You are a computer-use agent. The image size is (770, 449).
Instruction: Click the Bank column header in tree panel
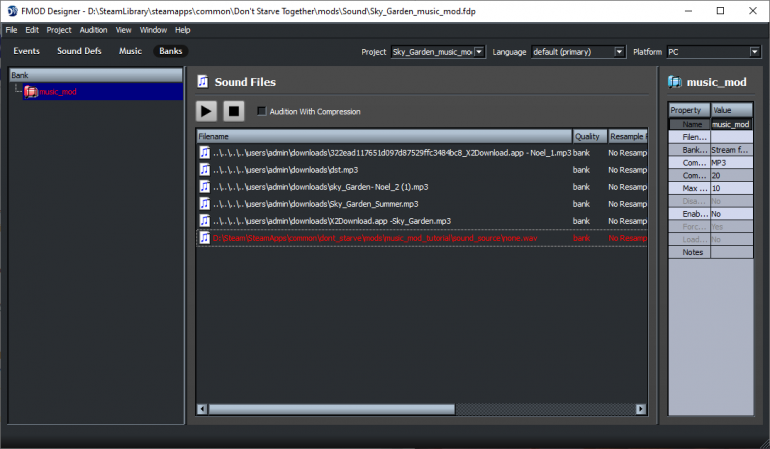(x=96, y=75)
